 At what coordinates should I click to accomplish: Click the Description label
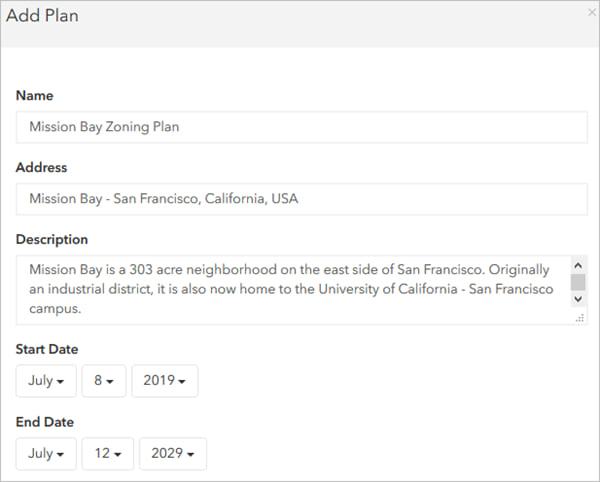tap(52, 240)
